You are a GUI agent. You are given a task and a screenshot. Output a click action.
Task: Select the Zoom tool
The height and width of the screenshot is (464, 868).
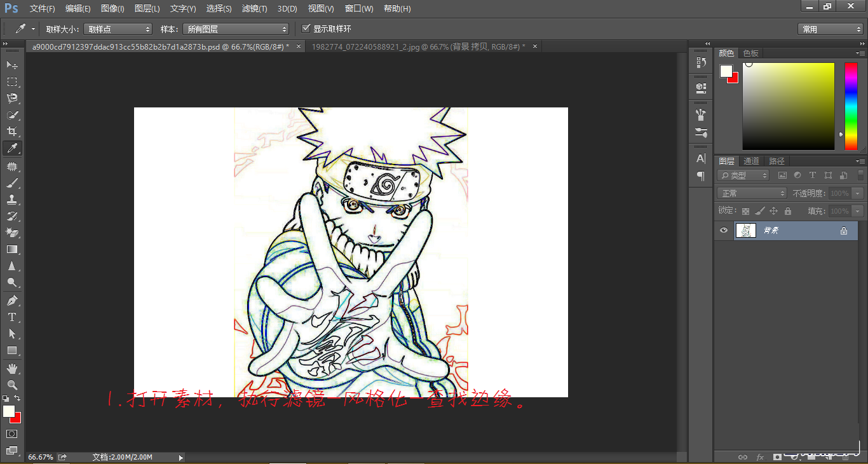(x=12, y=385)
